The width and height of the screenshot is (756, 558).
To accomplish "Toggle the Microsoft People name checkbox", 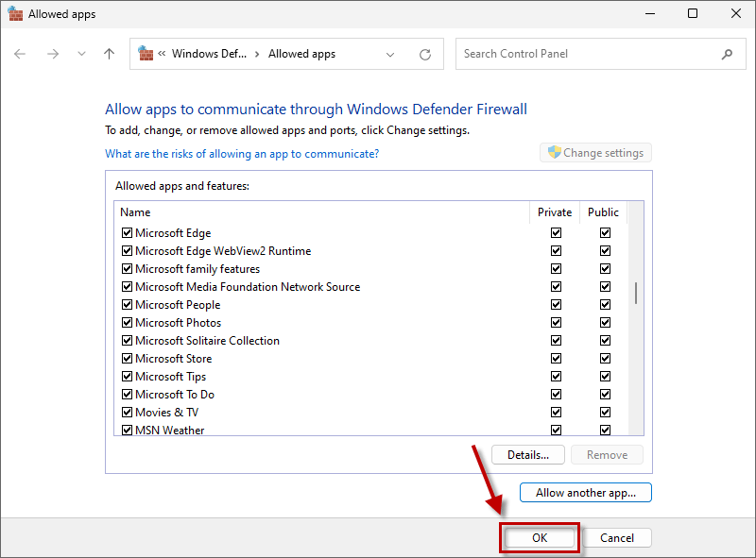I will 127,305.
